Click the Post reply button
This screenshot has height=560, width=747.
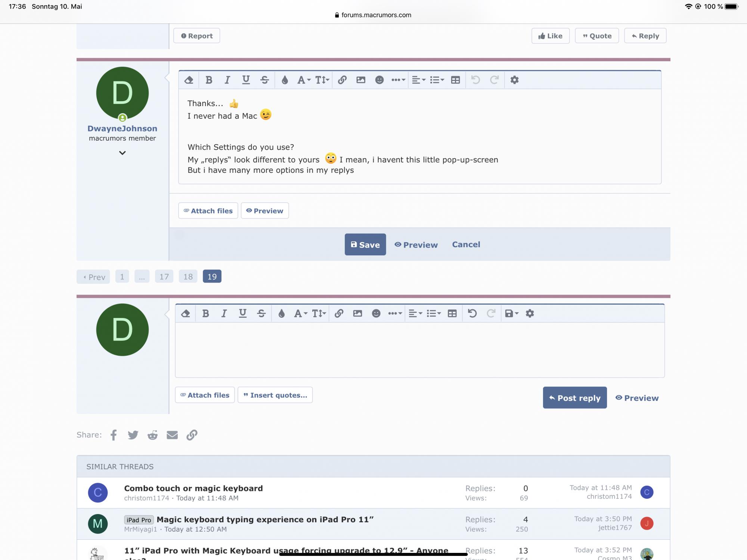(574, 398)
